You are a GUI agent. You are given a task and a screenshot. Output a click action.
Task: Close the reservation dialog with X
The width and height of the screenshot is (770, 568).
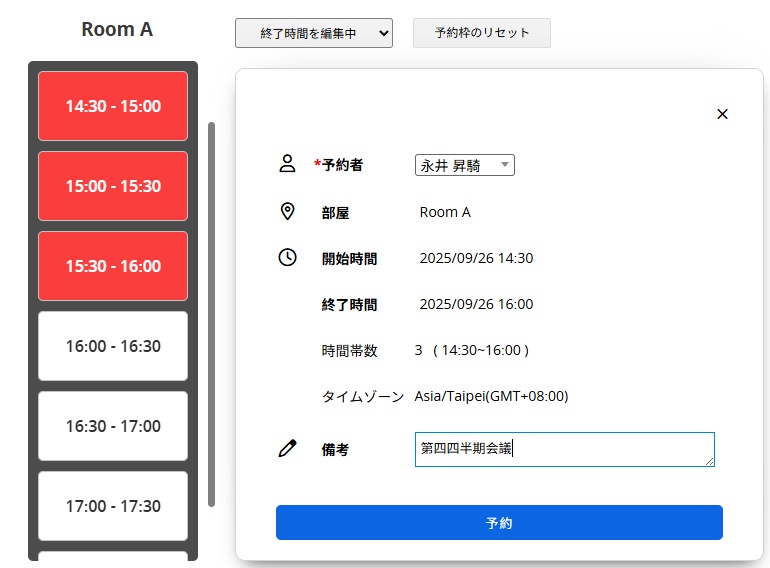coord(722,114)
